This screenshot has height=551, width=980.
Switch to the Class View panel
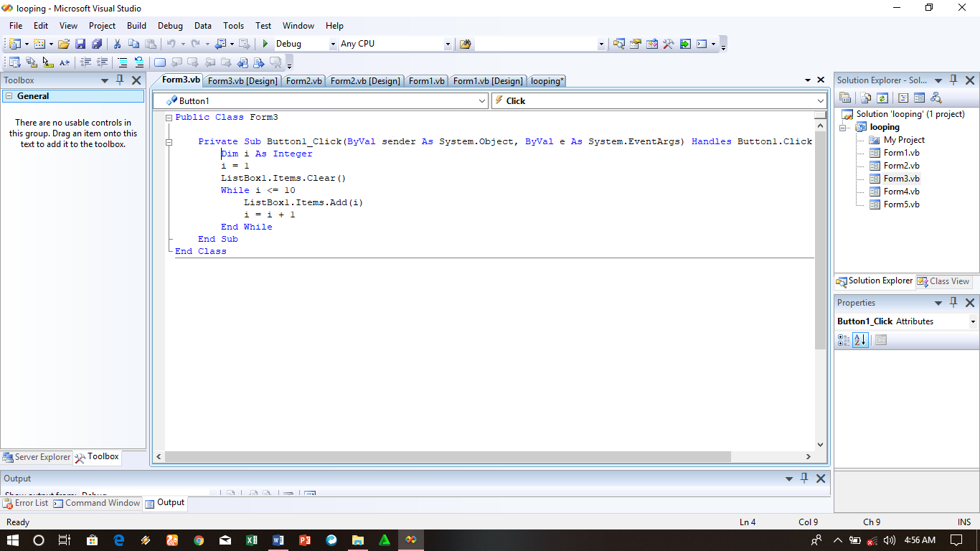coord(943,281)
